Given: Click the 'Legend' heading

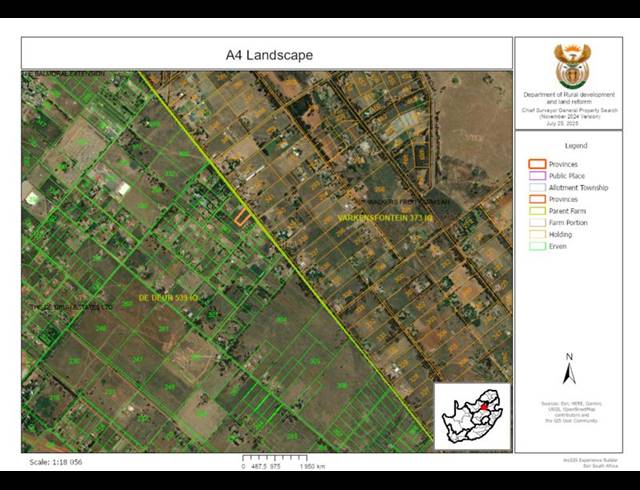Looking at the screenshot, I should (576, 146).
